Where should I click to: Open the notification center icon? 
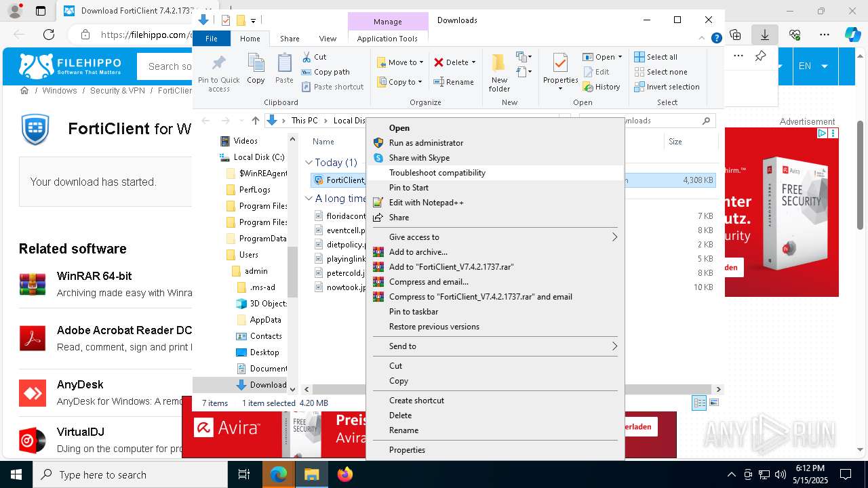pos(846,475)
